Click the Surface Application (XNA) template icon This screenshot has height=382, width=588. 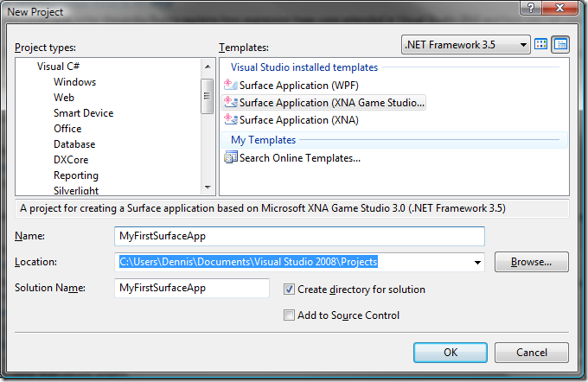coord(230,119)
